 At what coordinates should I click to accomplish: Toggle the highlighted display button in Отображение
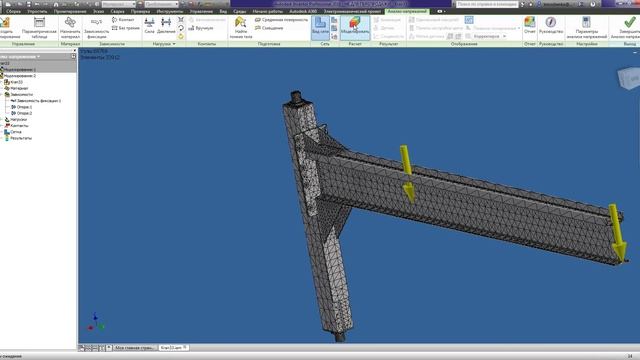click(x=469, y=20)
